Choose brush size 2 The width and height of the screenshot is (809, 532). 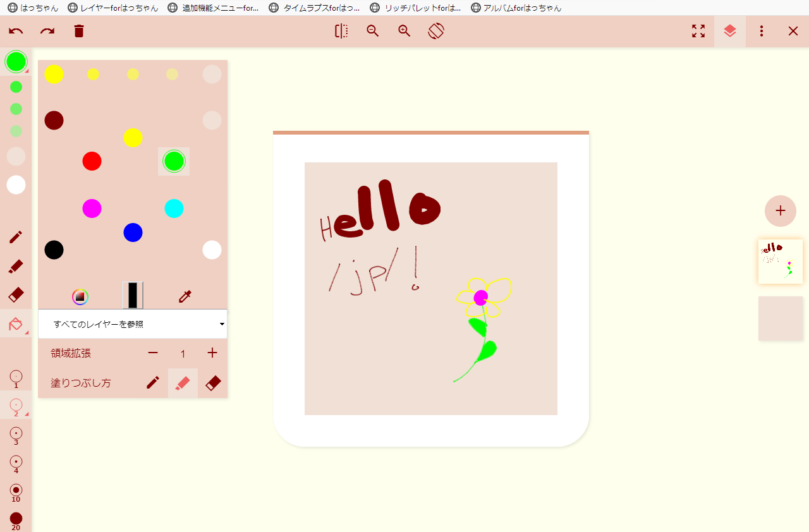[x=16, y=406]
